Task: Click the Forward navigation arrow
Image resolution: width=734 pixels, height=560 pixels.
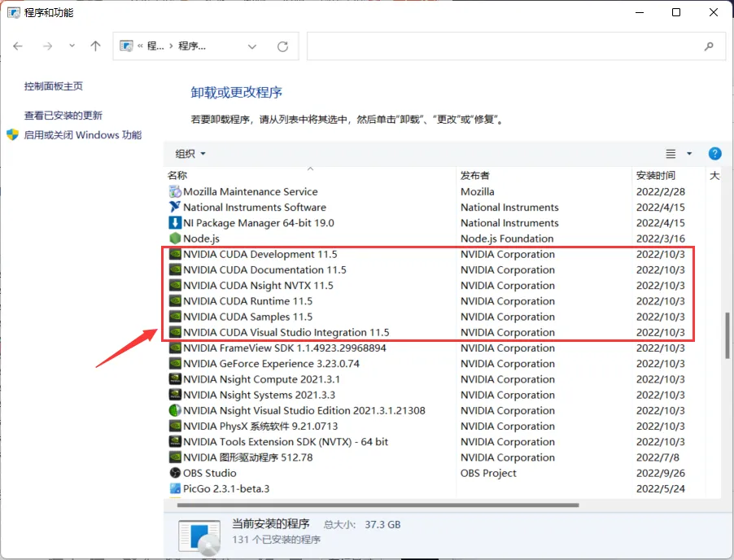Action: coord(47,46)
